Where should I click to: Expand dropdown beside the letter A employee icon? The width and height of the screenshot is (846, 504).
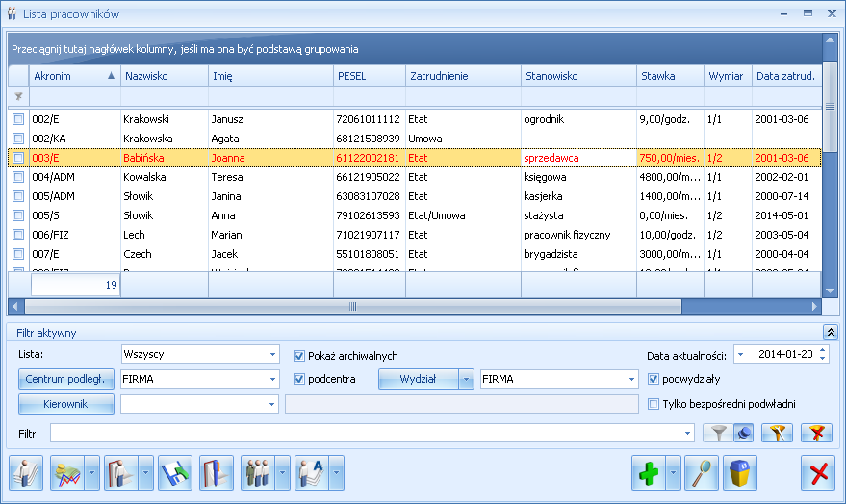point(336,472)
